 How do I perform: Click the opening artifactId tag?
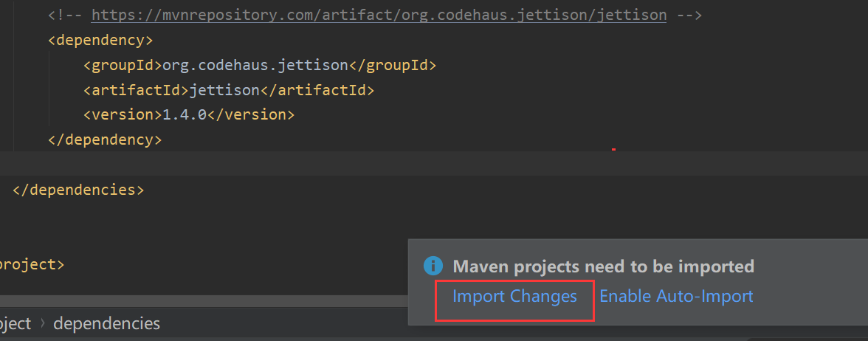click(x=136, y=90)
